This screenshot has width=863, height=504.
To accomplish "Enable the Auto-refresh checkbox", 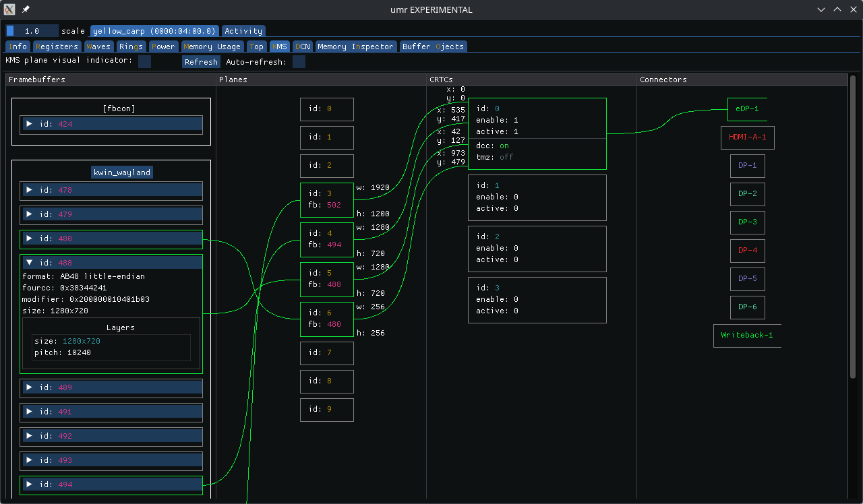I will point(299,62).
